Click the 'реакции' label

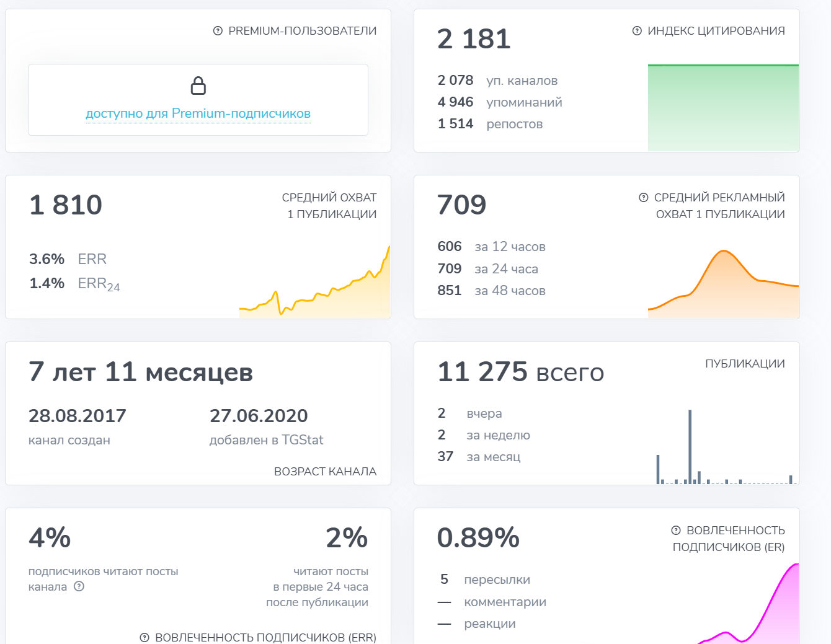[x=490, y=624]
